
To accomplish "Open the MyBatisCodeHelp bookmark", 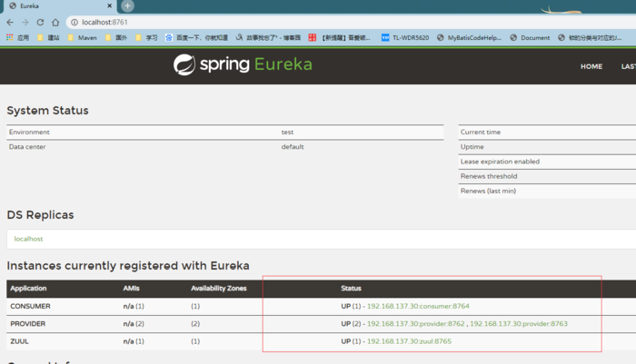I will tap(470, 38).
